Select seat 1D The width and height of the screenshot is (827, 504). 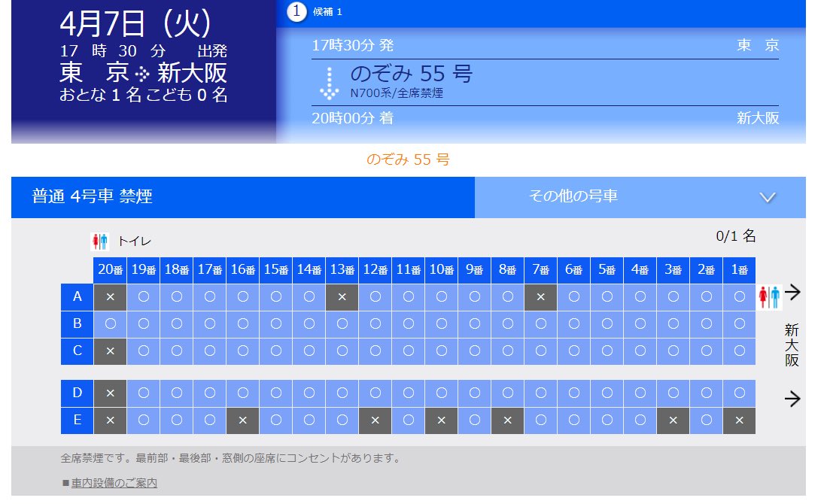click(x=740, y=393)
